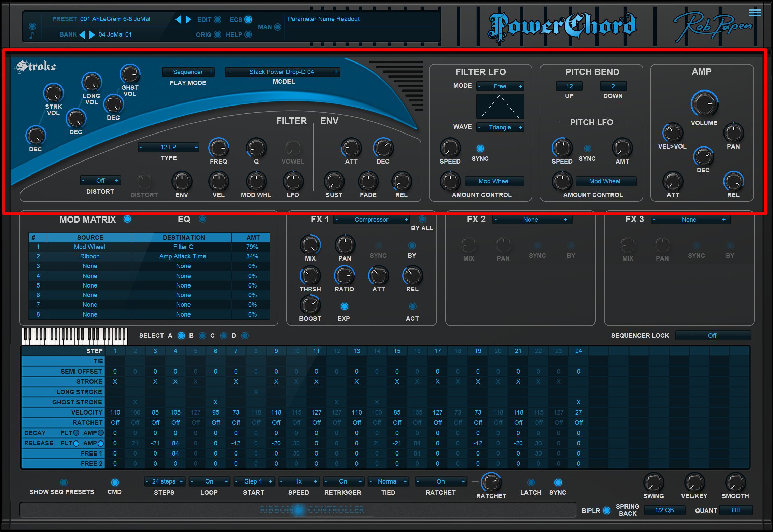Click QUANT Off button
Screen dimensions: 773x532
coord(736,510)
